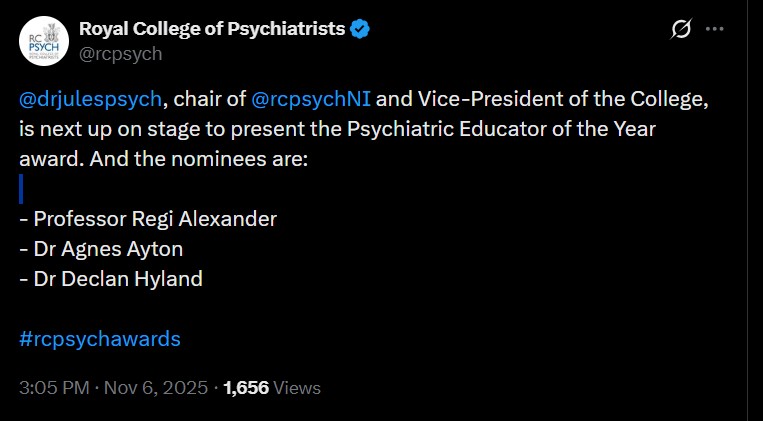Image resolution: width=763 pixels, height=421 pixels.
Task: Click the text is next up on stage
Action: (107, 129)
